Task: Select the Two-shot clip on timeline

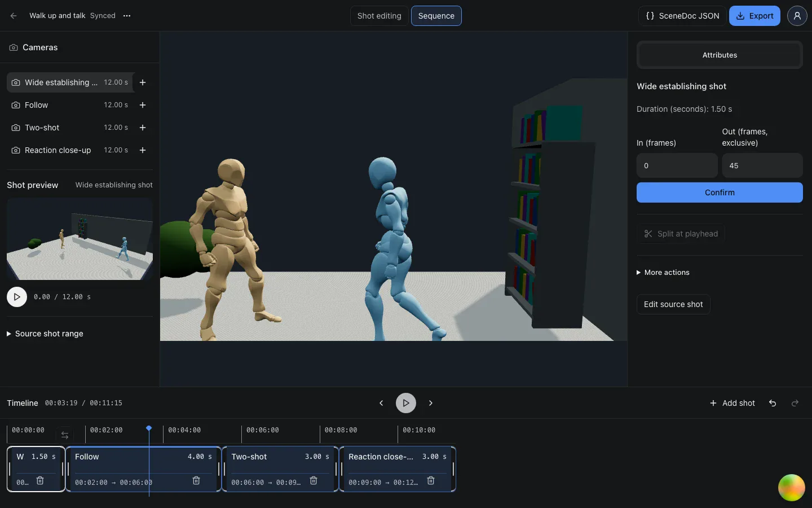Action: tap(280, 469)
